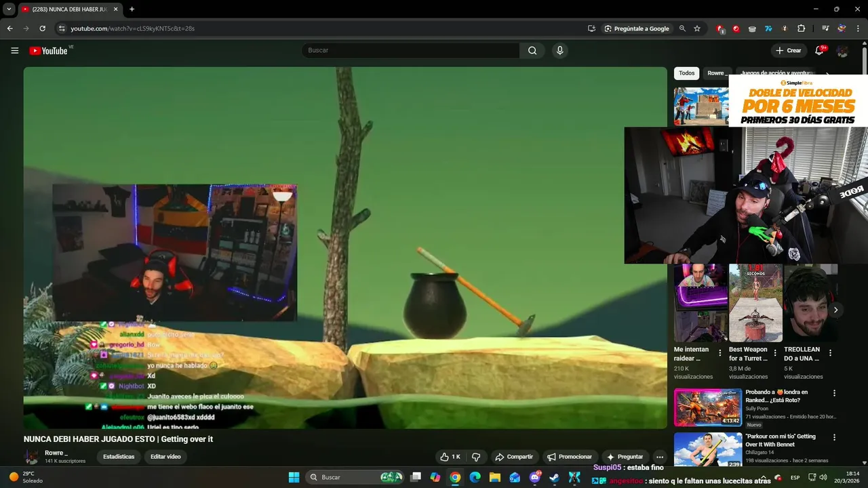Open Discord from the taskbar
The width and height of the screenshot is (868, 488).
[534, 477]
